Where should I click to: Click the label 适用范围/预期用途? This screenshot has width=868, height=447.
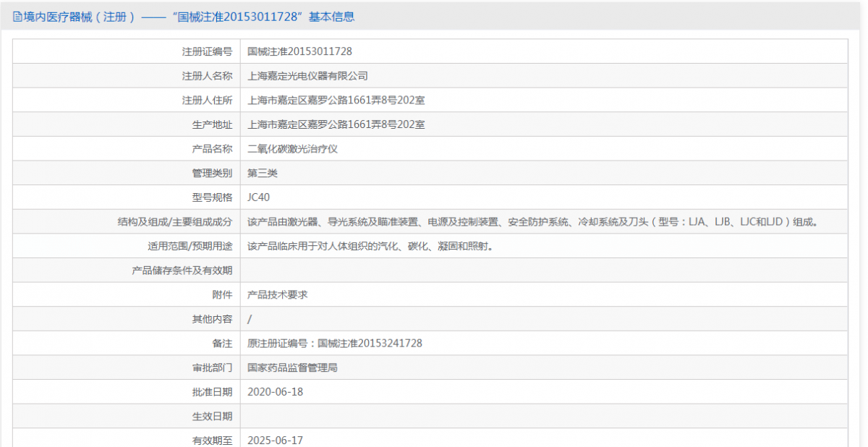190,247
